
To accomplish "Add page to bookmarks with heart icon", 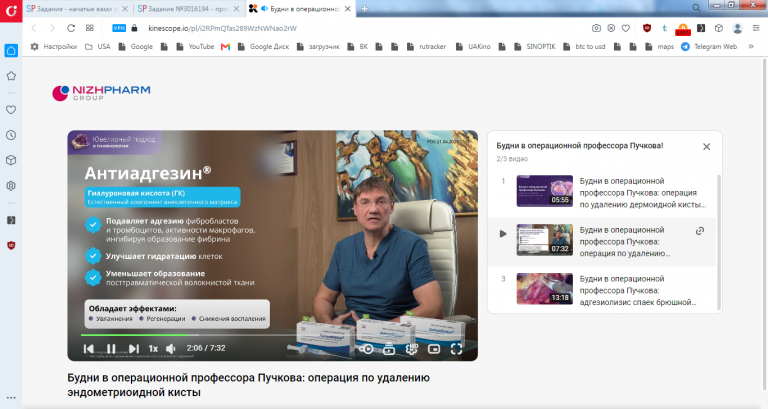I will [x=626, y=28].
